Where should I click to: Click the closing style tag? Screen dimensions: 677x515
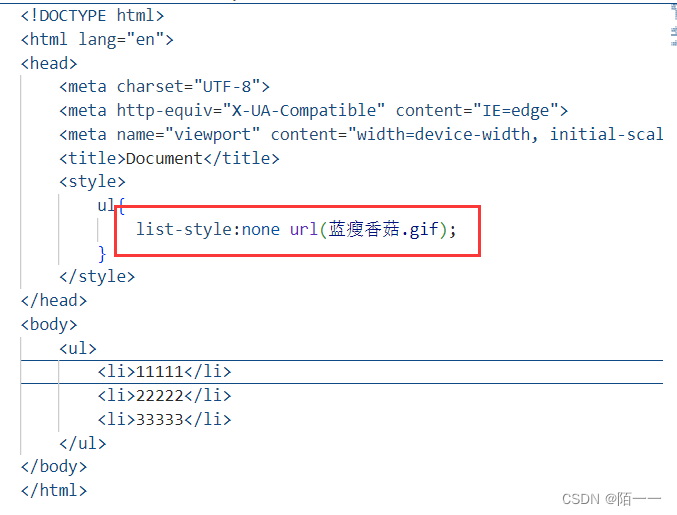click(97, 277)
